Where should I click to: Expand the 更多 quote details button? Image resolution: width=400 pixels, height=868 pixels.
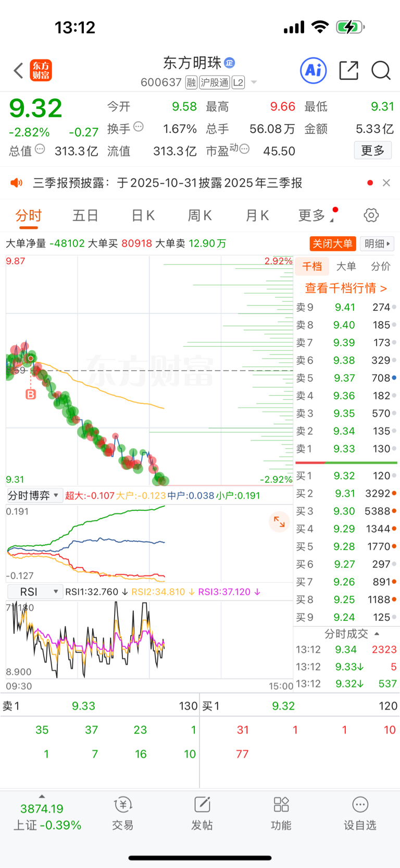click(x=373, y=151)
